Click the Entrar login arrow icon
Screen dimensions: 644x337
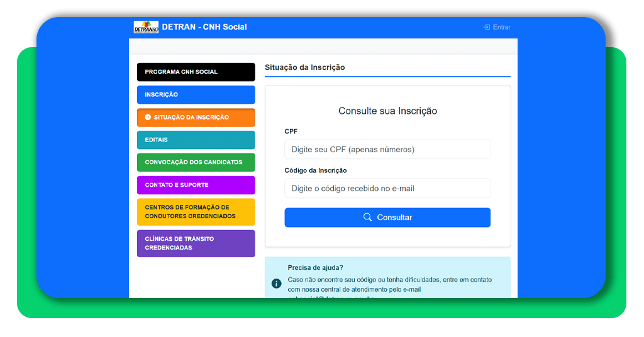click(x=487, y=27)
